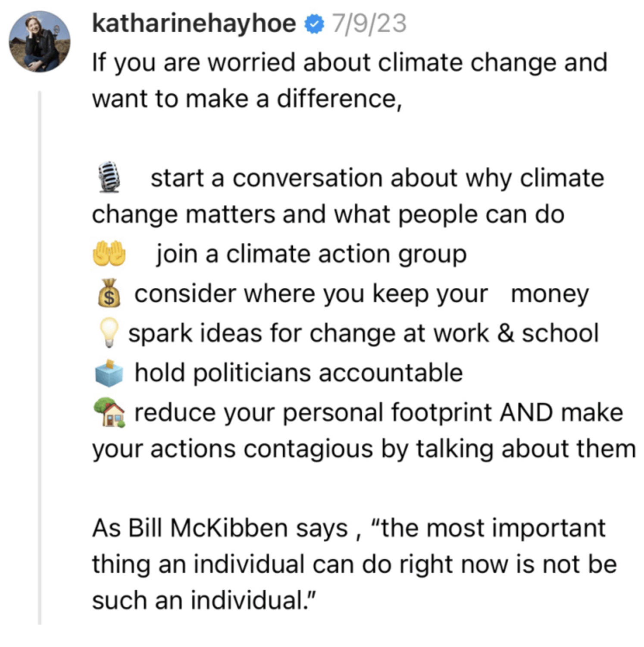Click 'spark ideas for change at work & school'
The image size is (644, 647).
tap(363, 333)
